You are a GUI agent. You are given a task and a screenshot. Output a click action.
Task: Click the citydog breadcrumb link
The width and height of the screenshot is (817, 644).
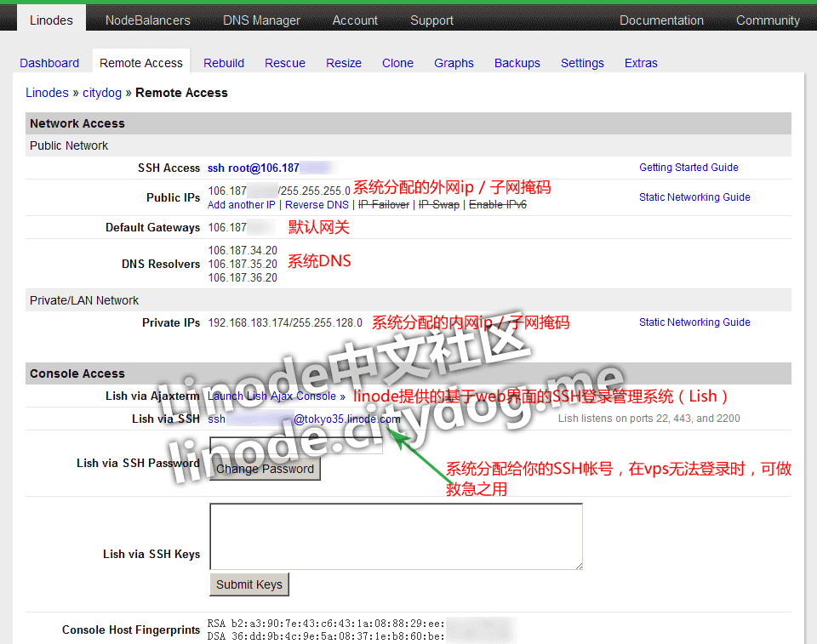point(101,93)
